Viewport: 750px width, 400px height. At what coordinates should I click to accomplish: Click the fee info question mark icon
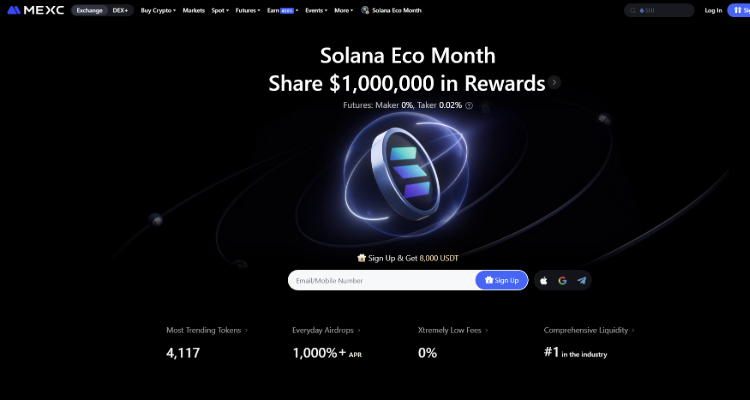pyautogui.click(x=469, y=106)
